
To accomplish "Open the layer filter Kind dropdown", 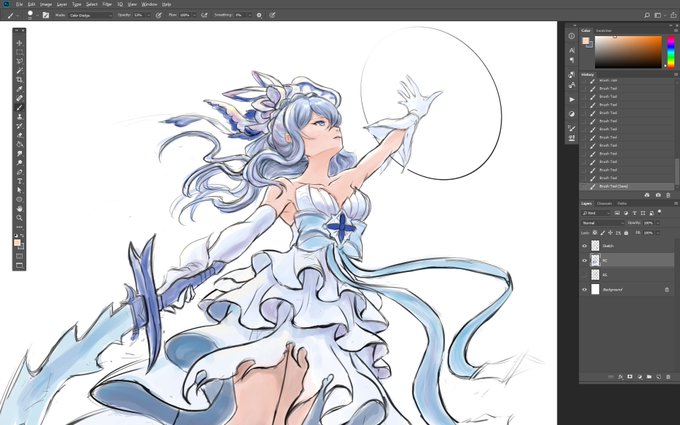I will click(596, 213).
